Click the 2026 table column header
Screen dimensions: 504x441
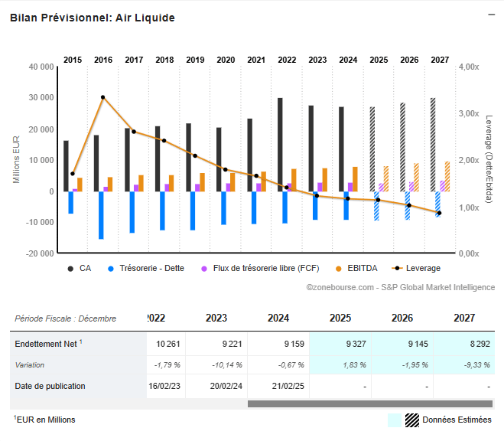402,318
